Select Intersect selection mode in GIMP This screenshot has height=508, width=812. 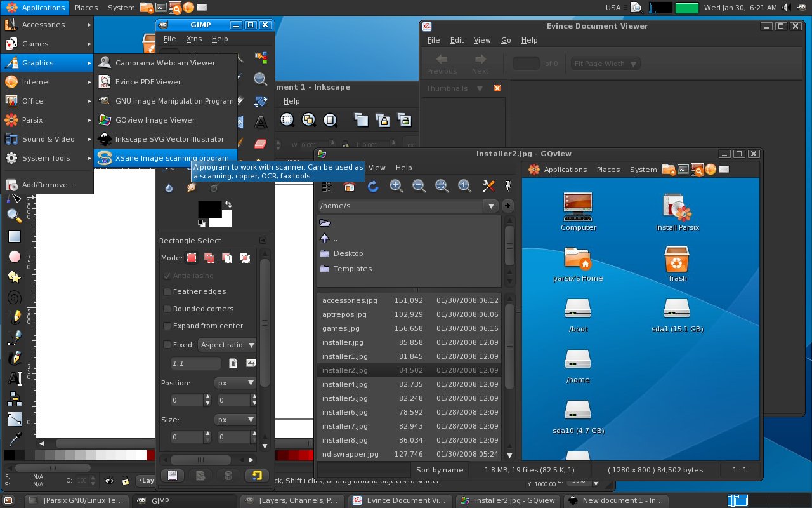245,258
